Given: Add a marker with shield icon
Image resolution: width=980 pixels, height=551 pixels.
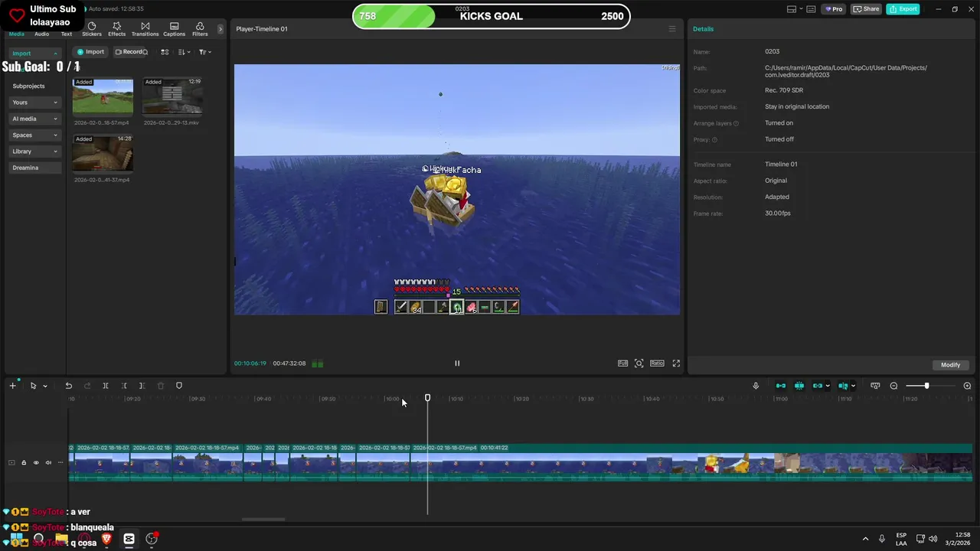Looking at the screenshot, I should pos(179,386).
